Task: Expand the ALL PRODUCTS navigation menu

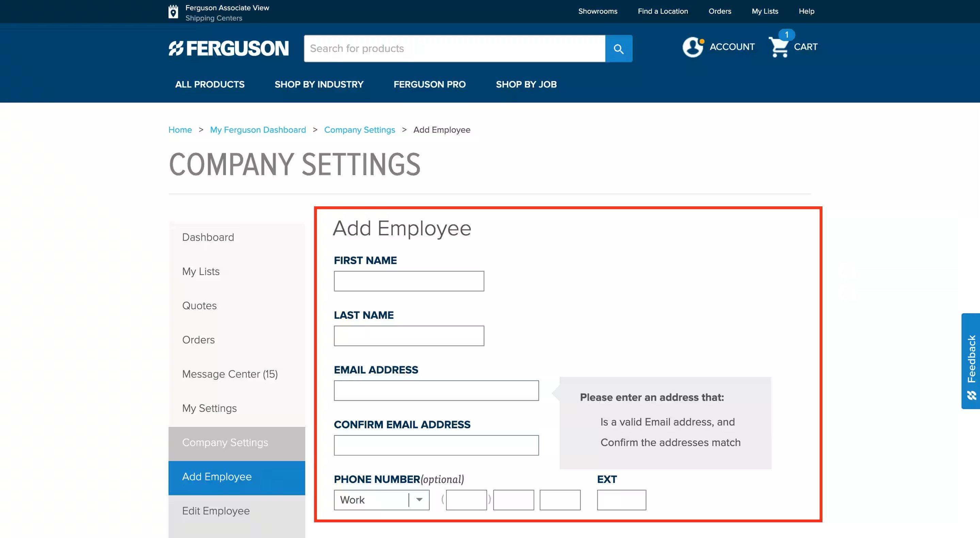Action: click(210, 85)
